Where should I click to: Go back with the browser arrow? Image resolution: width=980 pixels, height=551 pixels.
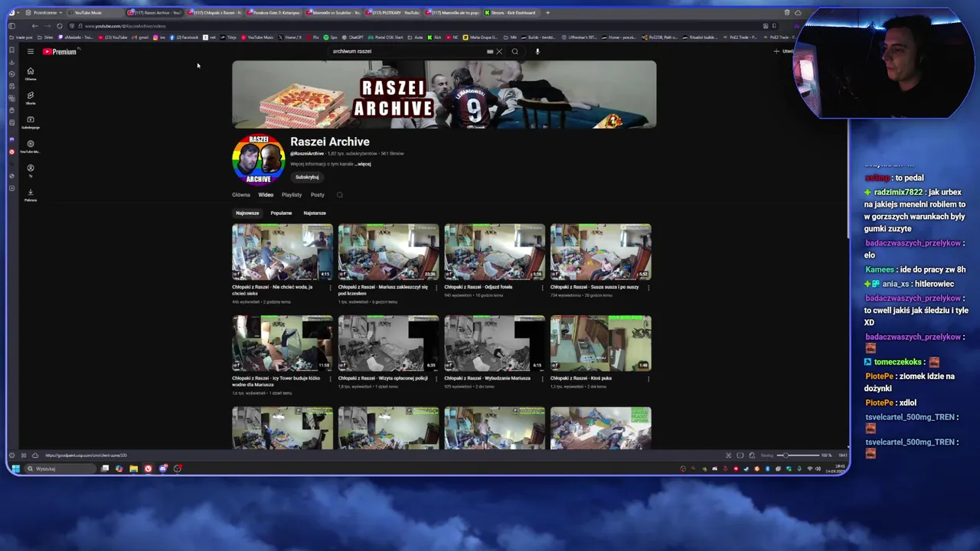(34, 26)
